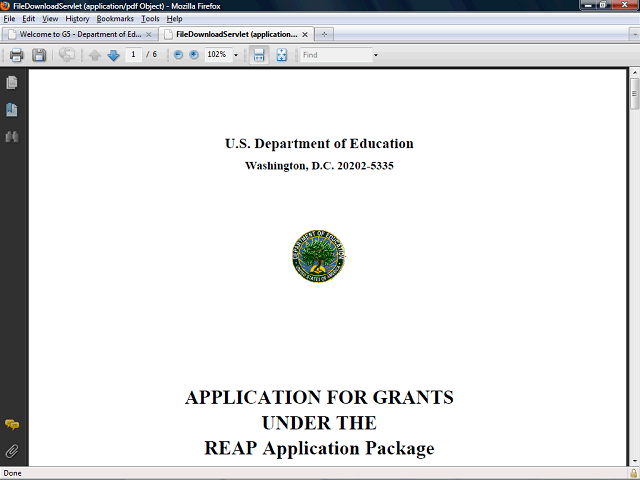
Task: Zoom in with the plus button
Action: [x=194, y=55]
